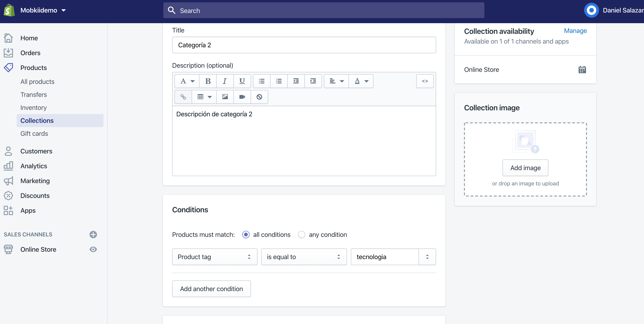This screenshot has width=644, height=324.
Task: Insert a bulleted list
Action: [261, 81]
